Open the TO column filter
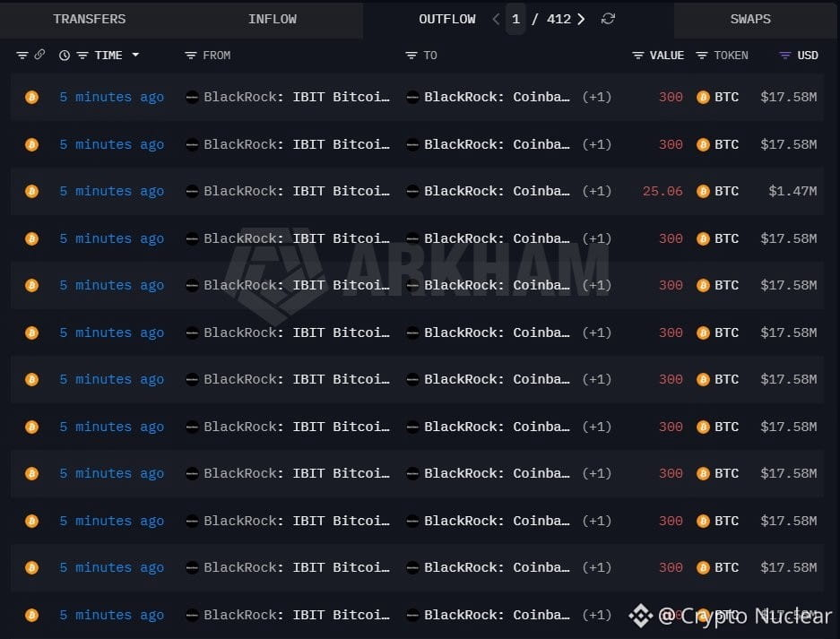Image resolution: width=840 pixels, height=639 pixels. pos(411,56)
